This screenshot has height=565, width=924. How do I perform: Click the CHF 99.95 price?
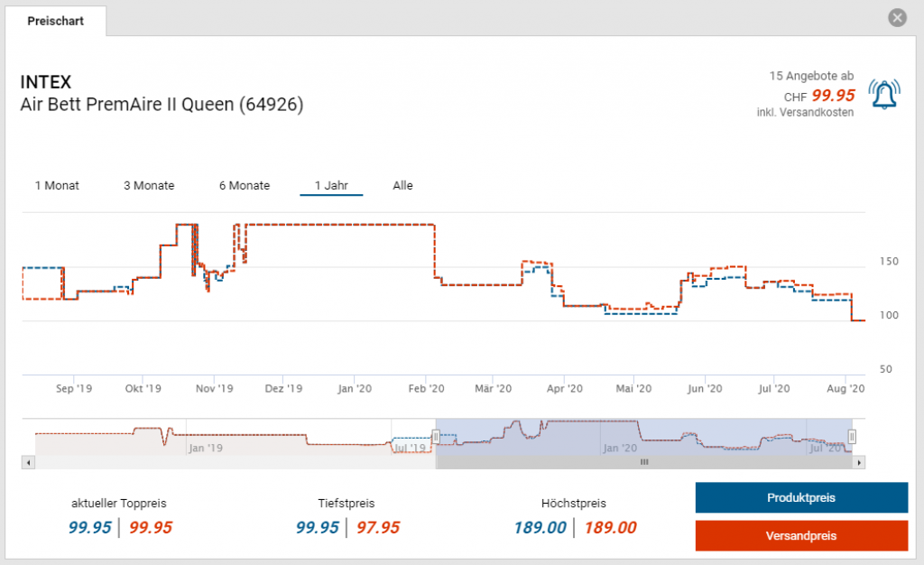click(x=832, y=95)
